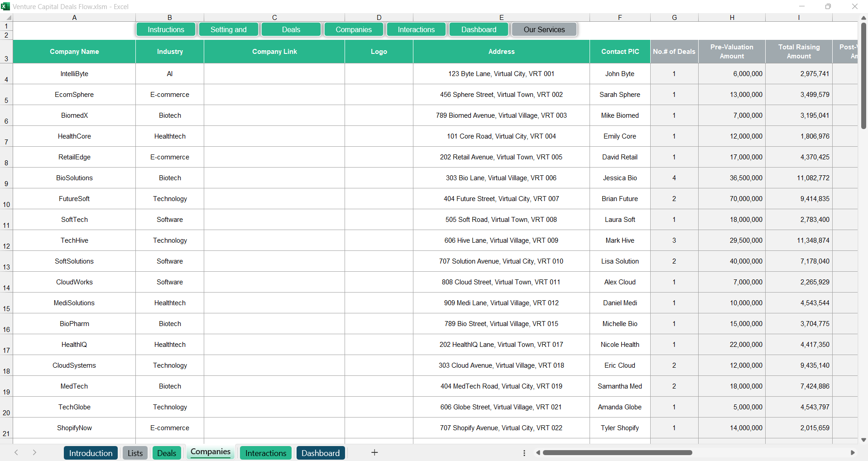
Task: Switch to the Dashboard sheet tab
Action: [320, 452]
